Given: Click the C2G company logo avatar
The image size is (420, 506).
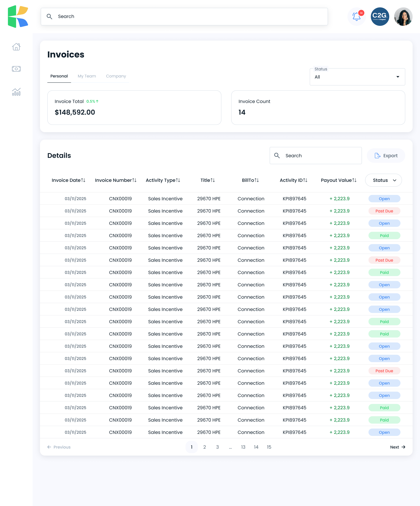Looking at the screenshot, I should click(380, 16).
